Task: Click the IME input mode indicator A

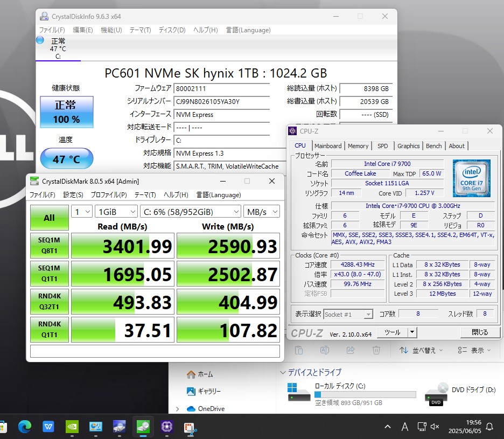Action: click(x=405, y=427)
